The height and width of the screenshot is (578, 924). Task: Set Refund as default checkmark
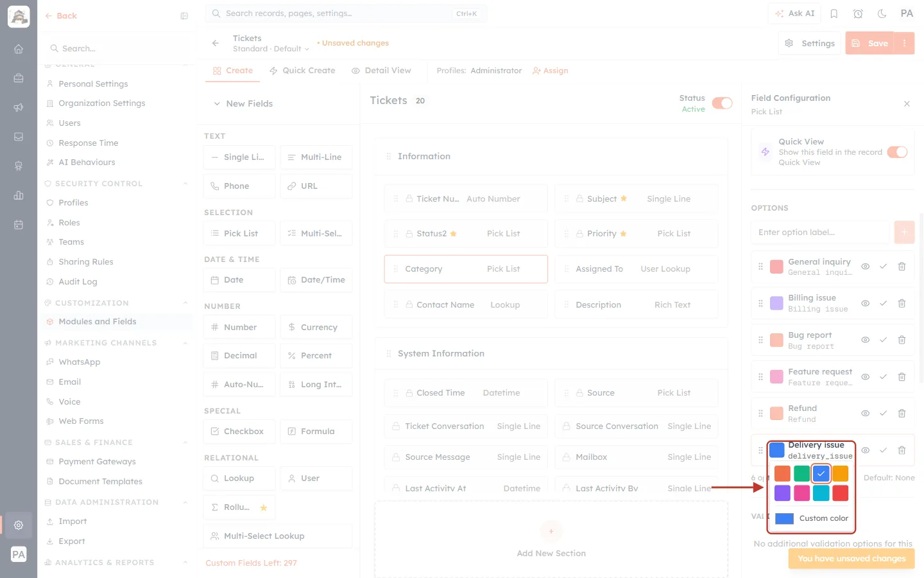[x=883, y=414]
